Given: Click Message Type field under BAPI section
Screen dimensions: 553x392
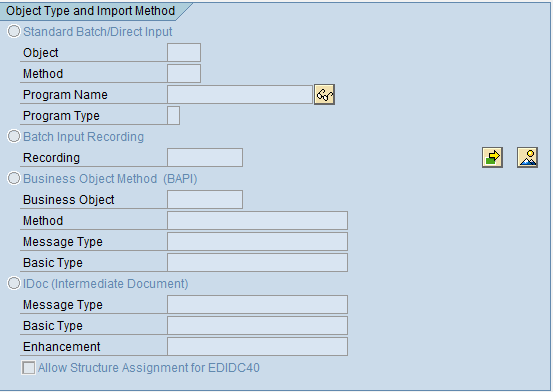Looking at the screenshot, I should [257, 241].
